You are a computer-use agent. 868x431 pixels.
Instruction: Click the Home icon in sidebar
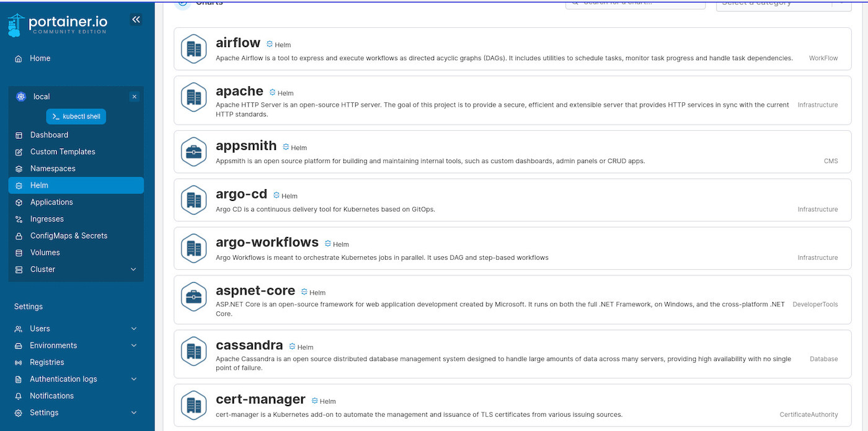coord(19,58)
